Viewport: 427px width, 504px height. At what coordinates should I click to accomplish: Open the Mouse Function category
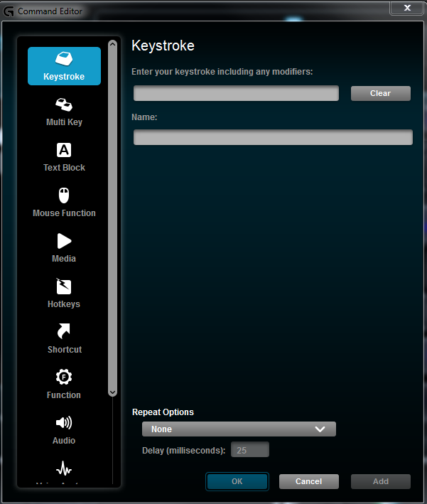point(64,203)
